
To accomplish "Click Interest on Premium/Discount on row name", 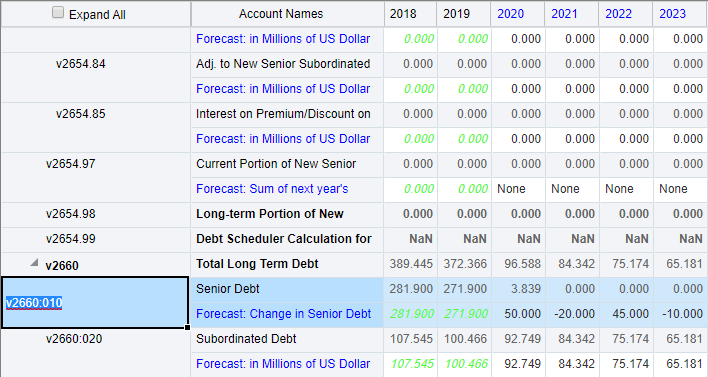I will tap(283, 114).
